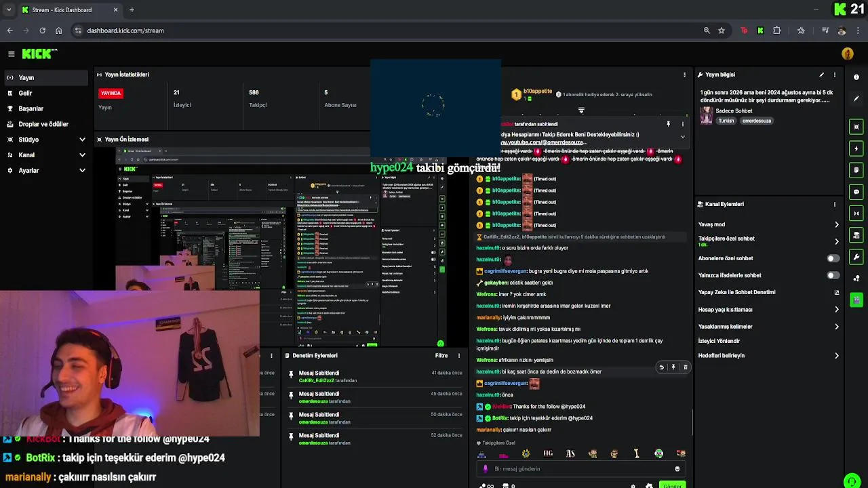Toggle Yalnızca ifadelerle sohbet switch

[x=833, y=275]
